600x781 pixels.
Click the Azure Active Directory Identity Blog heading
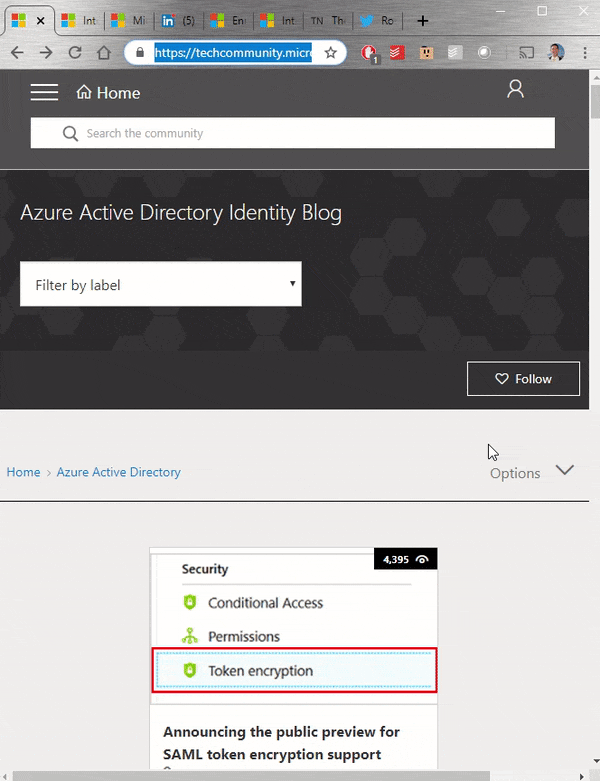click(x=181, y=213)
